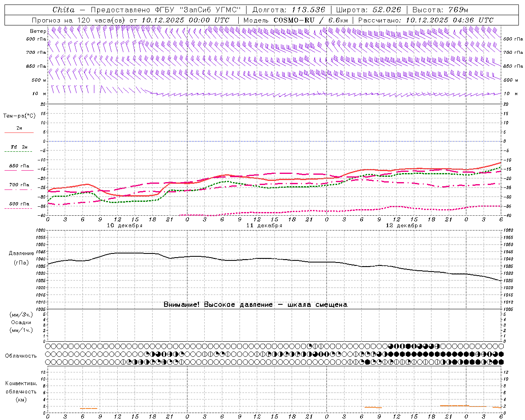Click the "10 декабря" date label
The image size is (525, 420).
125,226
